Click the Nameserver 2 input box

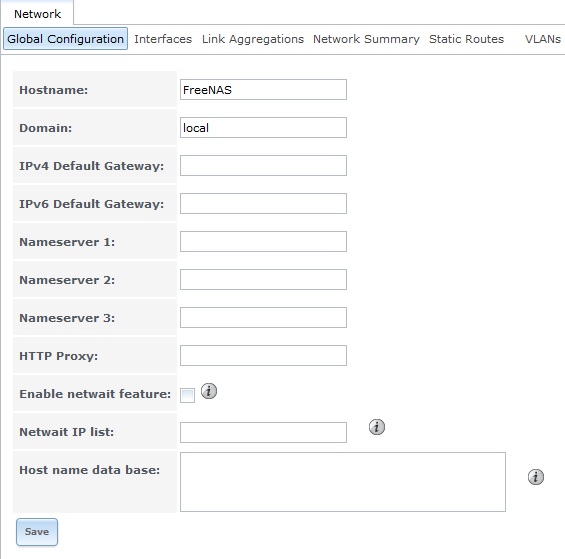(263, 279)
